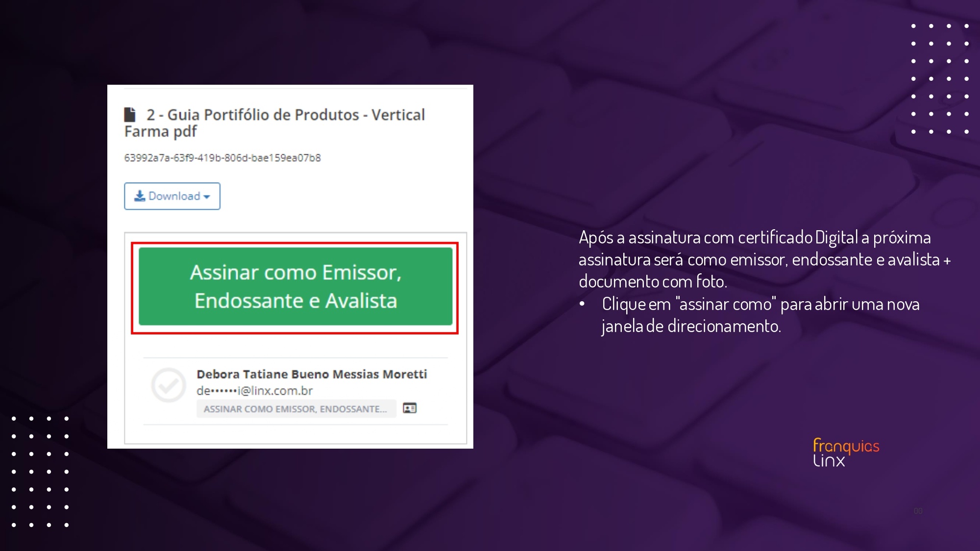Click the signer checkmark circle icon
980x551 pixels.
[169, 385]
